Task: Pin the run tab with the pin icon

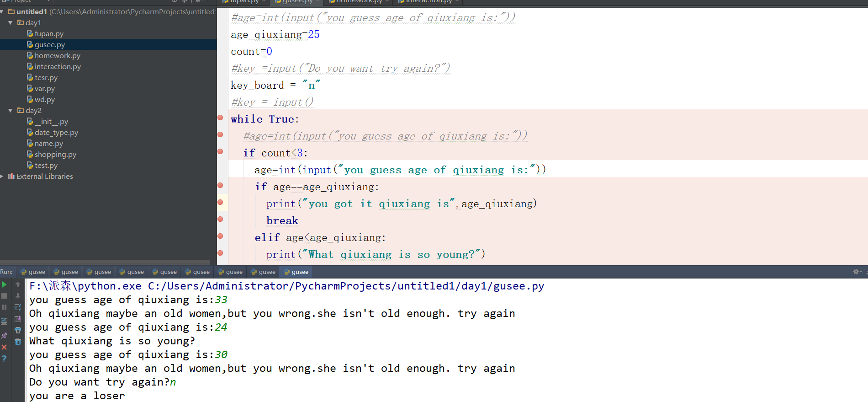Action: [4, 336]
